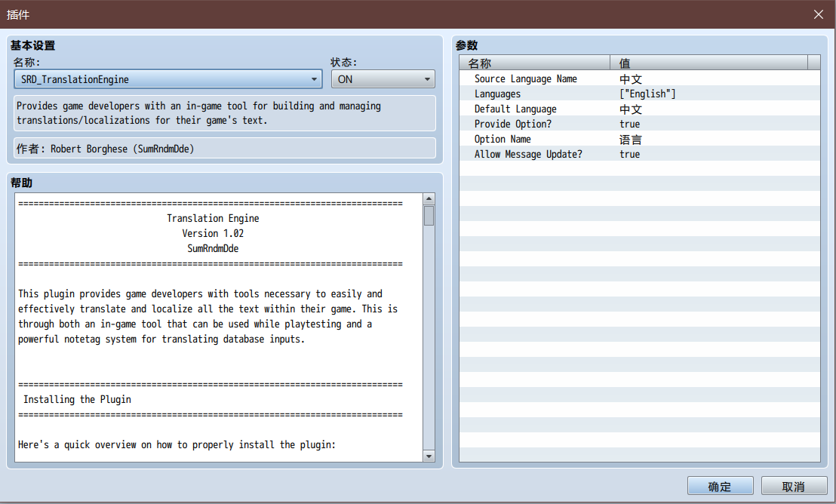Click the 'Here's a quick overview' help line
Viewport: 836px width, 504px height.
coord(177,445)
